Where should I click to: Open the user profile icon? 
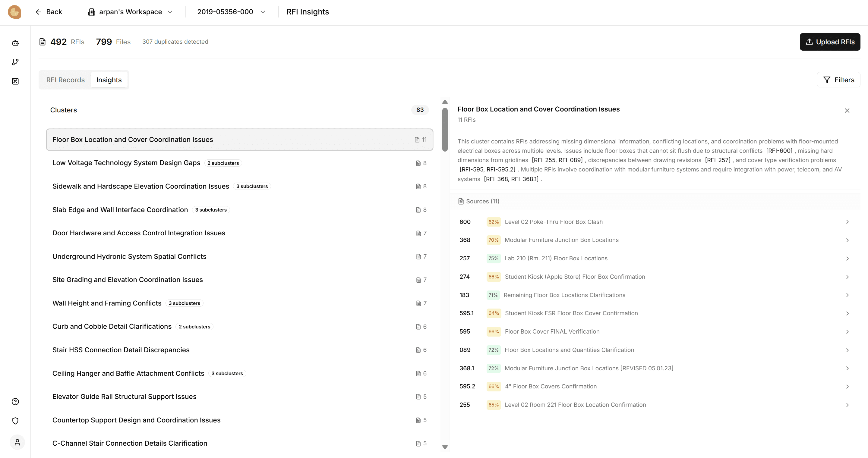[17, 442]
